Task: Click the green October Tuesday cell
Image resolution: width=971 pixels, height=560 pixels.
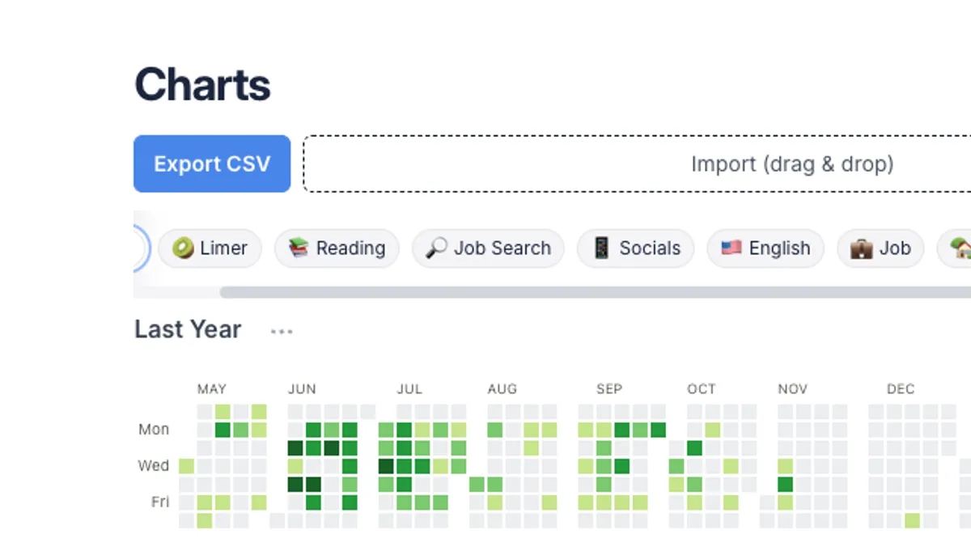Action: pos(694,448)
